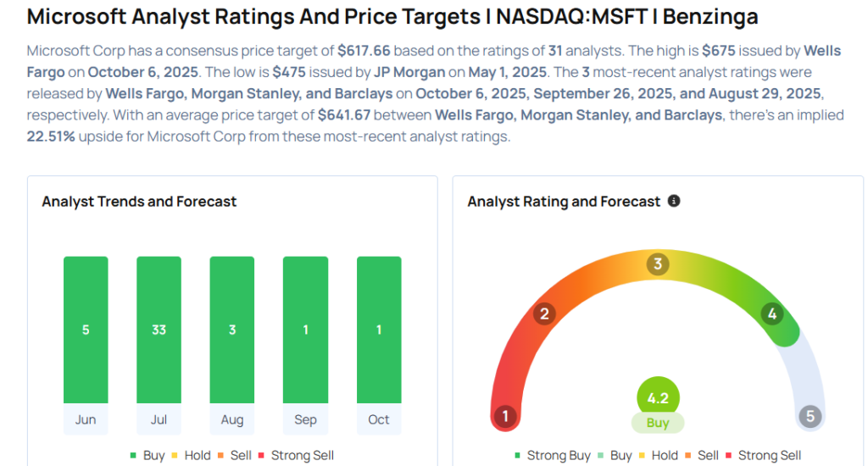Image resolution: width=868 pixels, height=466 pixels.
Task: Click the Hold item in rating legend
Action: coord(658,455)
